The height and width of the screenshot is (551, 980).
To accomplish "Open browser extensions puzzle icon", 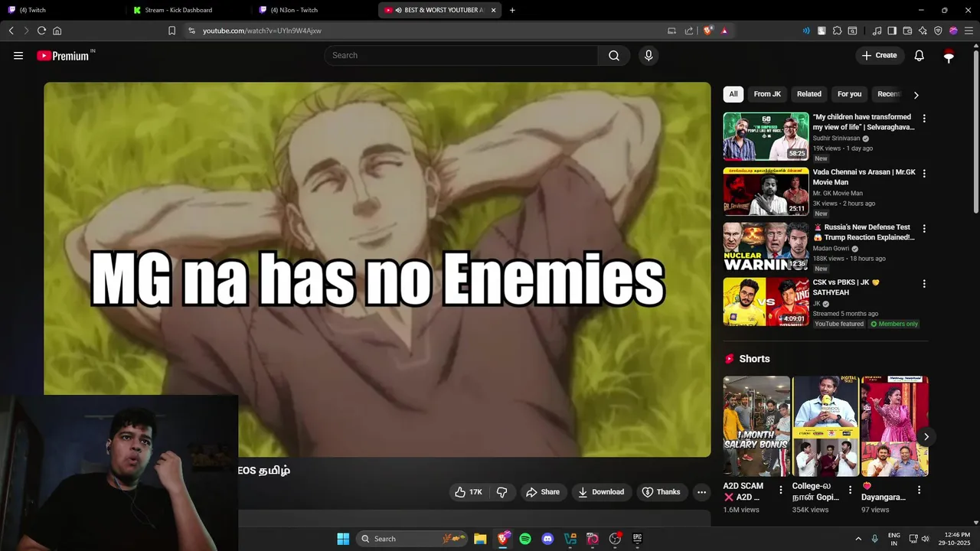I will pos(837,31).
